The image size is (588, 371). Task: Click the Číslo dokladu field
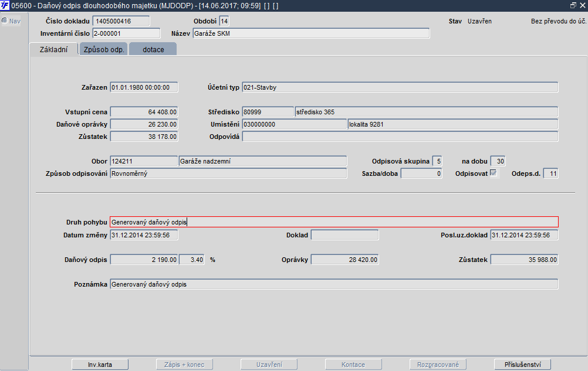[x=121, y=21]
